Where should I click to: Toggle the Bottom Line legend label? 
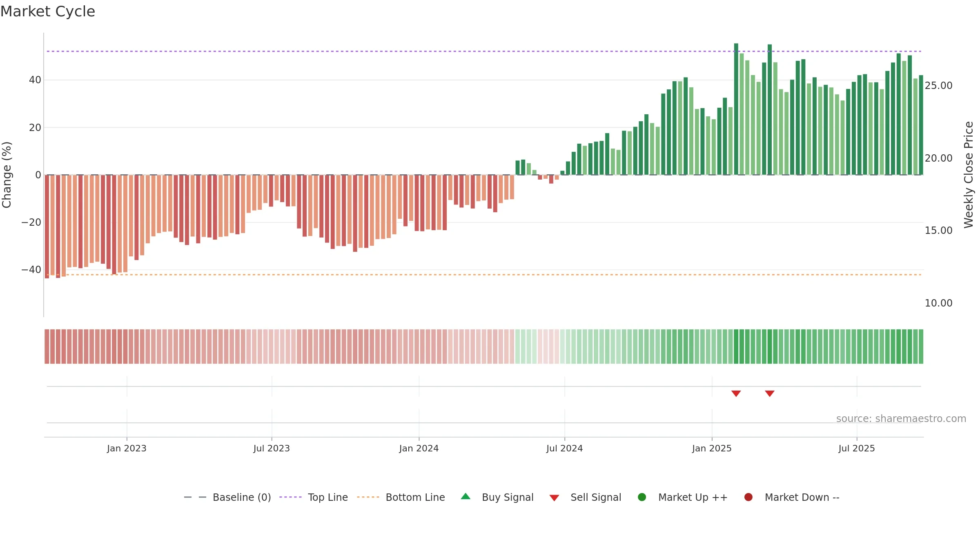(x=415, y=497)
